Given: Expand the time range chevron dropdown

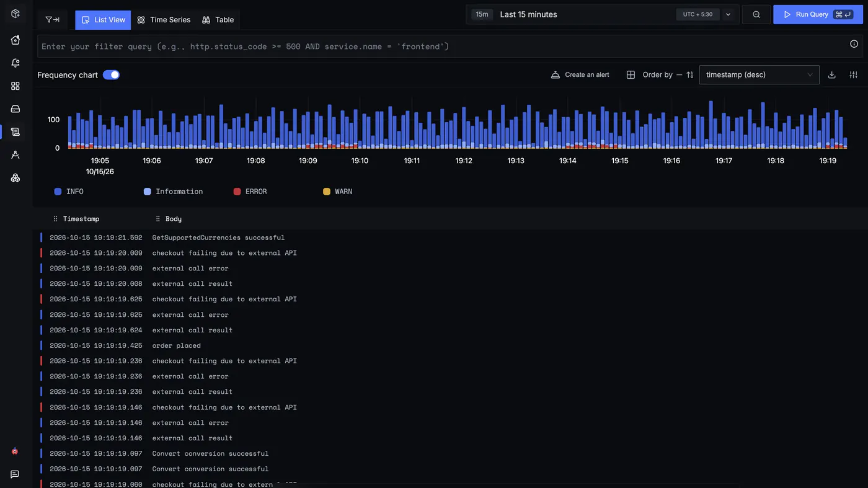Looking at the screenshot, I should pos(728,15).
